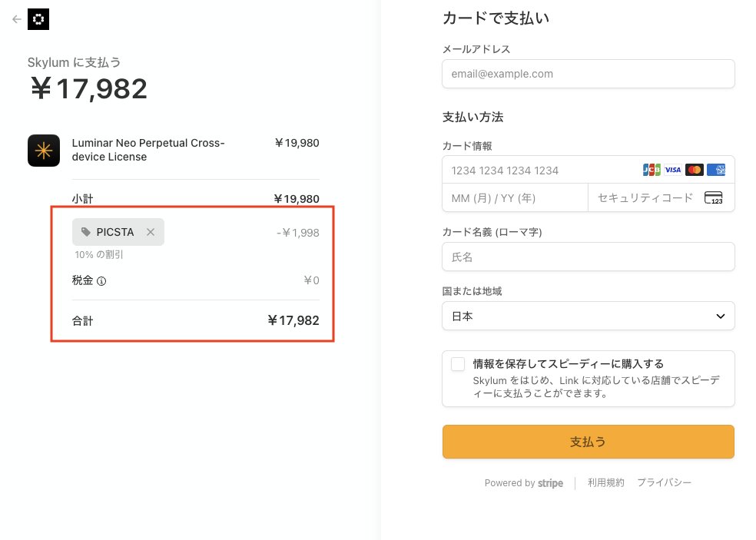
Task: Click the tax info icon
Action: [x=101, y=281]
